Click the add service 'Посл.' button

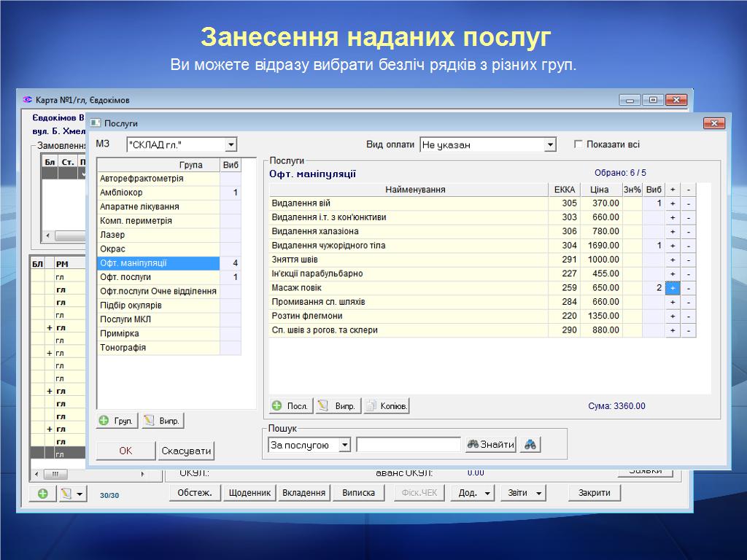tap(290, 406)
